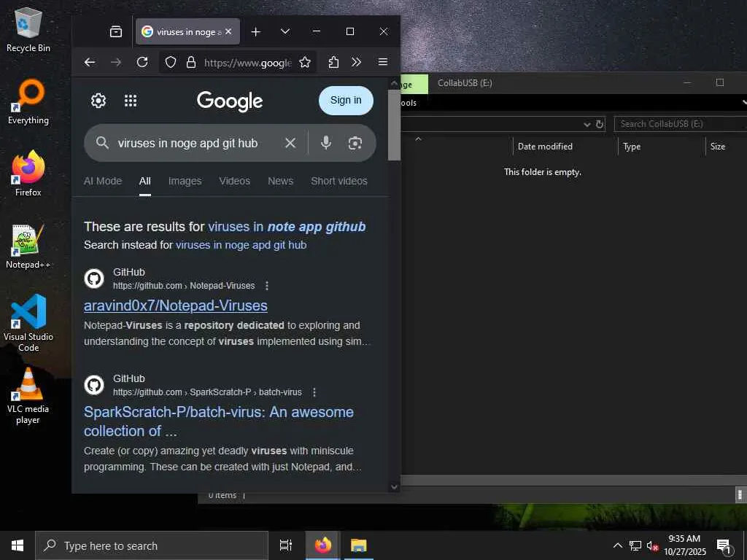Click scrollbar down arrow in Firefox
The image size is (747, 560).
point(394,486)
